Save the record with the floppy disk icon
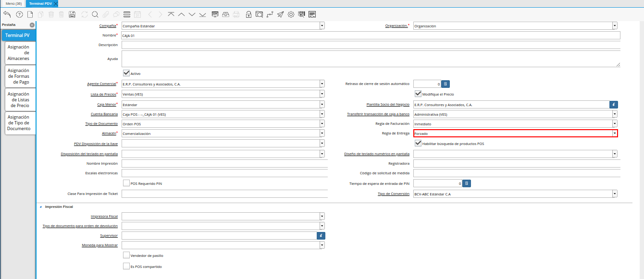Screen dimensions: 644x279 72,14
